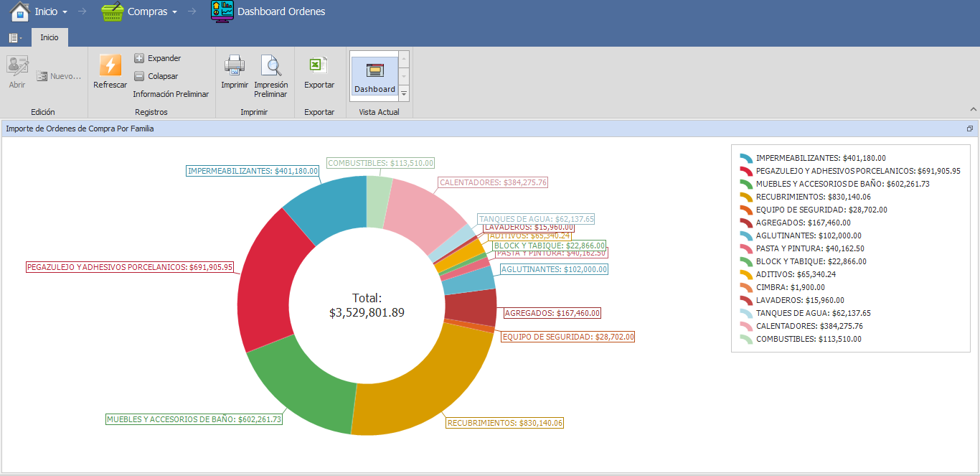Click the Total $3,529,801.89 center text
The image size is (980, 476).
(x=367, y=305)
